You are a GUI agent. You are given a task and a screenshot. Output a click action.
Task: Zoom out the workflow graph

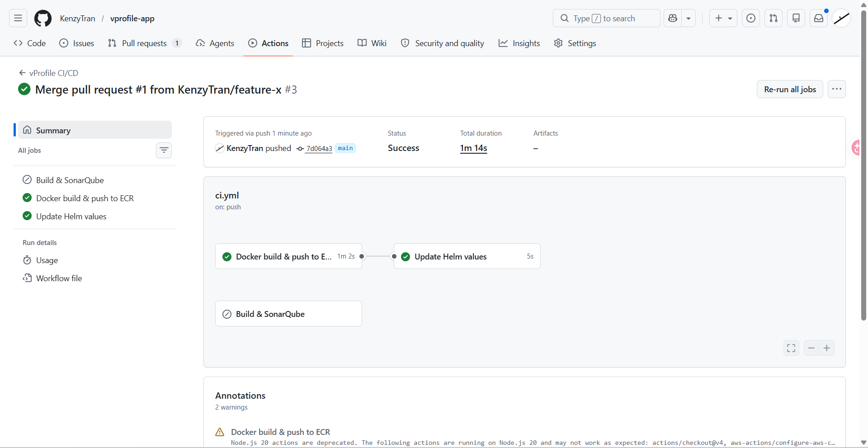(811, 348)
